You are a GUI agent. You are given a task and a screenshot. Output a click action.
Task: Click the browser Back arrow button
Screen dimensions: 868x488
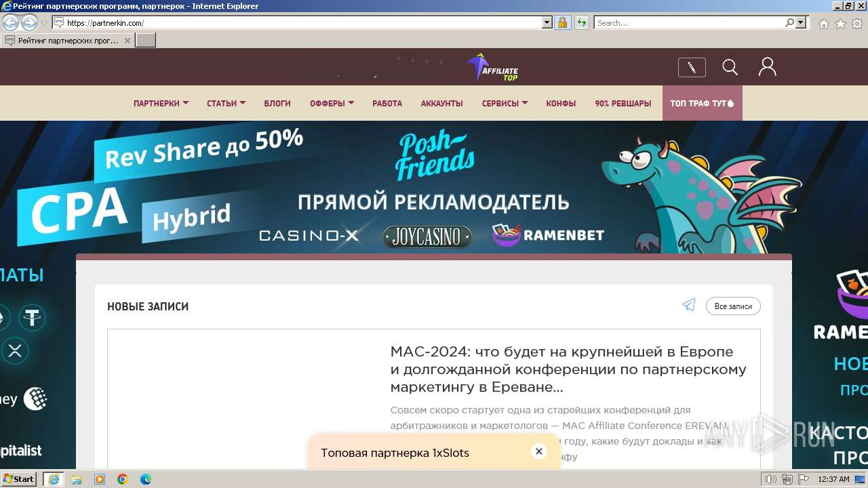click(11, 22)
